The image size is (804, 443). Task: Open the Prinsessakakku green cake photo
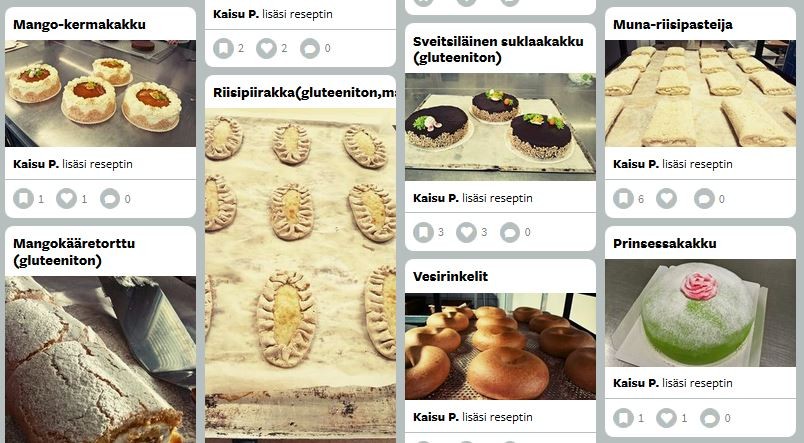700,313
